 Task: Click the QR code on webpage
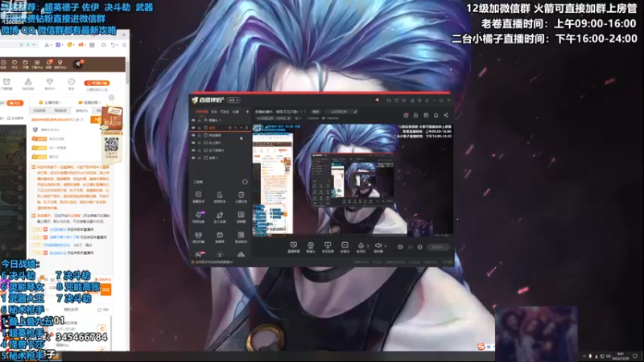pyautogui.click(x=111, y=145)
